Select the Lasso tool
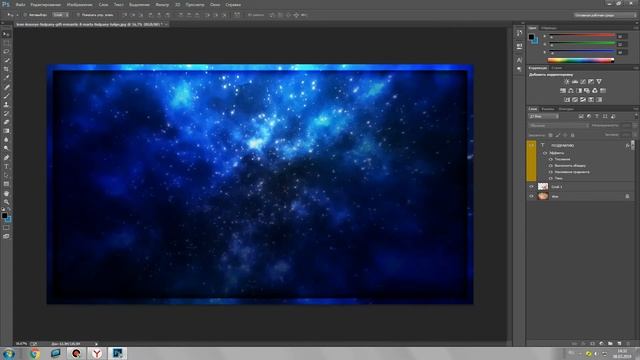This screenshot has height=360, width=640. pos(6,52)
